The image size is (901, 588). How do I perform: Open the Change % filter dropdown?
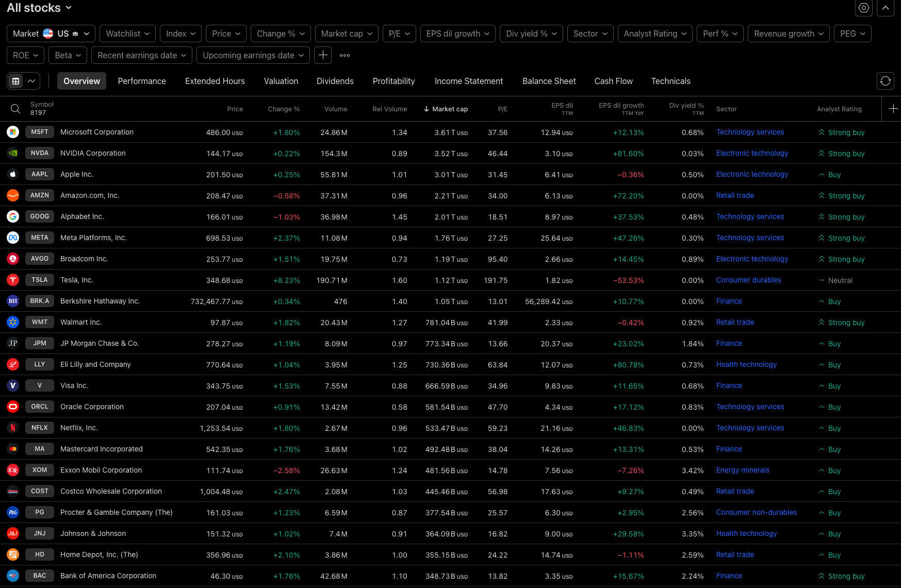tap(281, 33)
